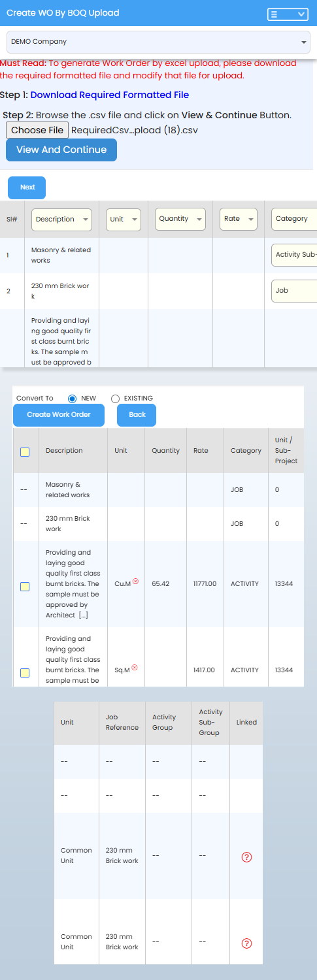The height and width of the screenshot is (980, 317).
Task: Toggle the select-all checkbox in table header
Action: pyautogui.click(x=25, y=451)
